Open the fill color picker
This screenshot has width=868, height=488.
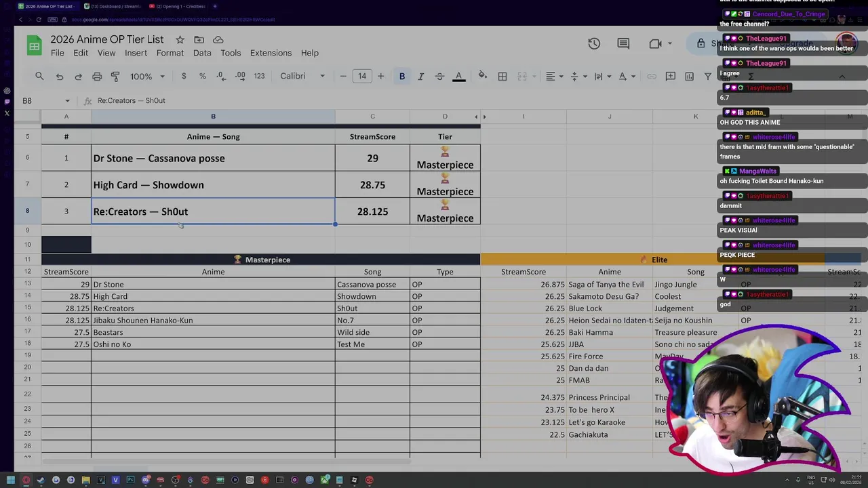483,77
